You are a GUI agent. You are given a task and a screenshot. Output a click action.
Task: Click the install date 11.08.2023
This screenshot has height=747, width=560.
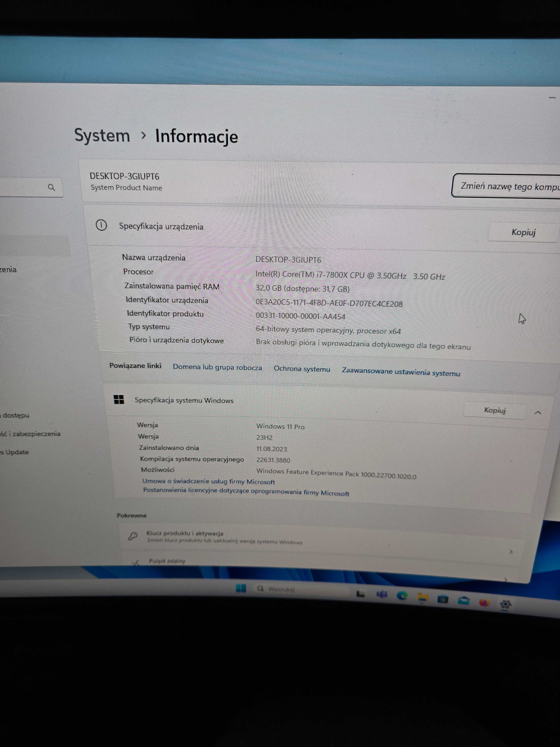pos(272,449)
